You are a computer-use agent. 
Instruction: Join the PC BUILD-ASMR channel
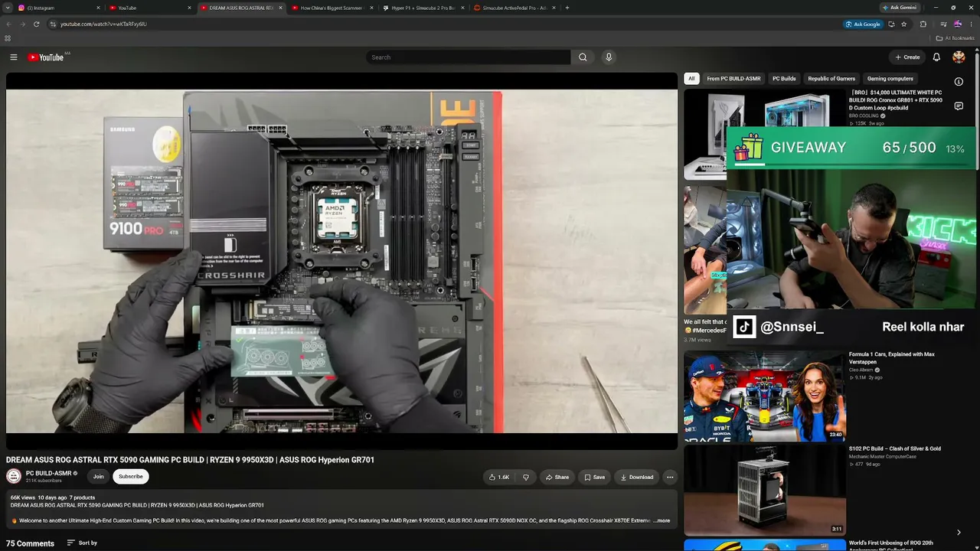[98, 476]
